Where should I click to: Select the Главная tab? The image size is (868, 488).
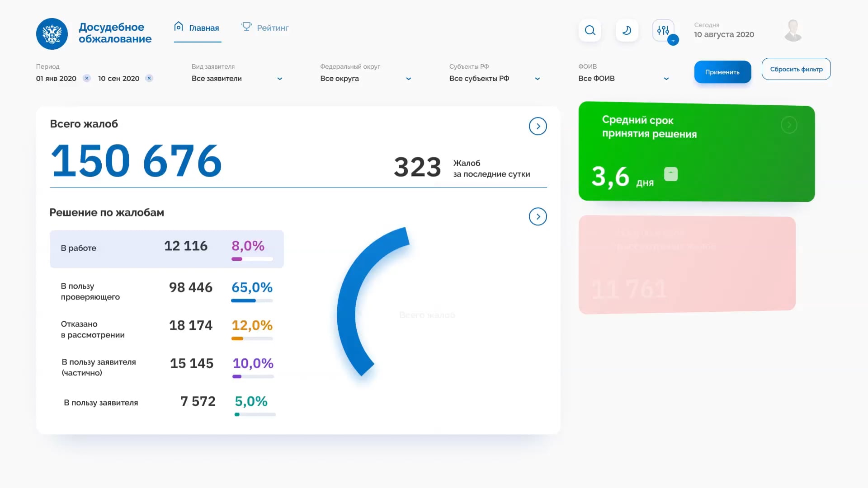[203, 28]
